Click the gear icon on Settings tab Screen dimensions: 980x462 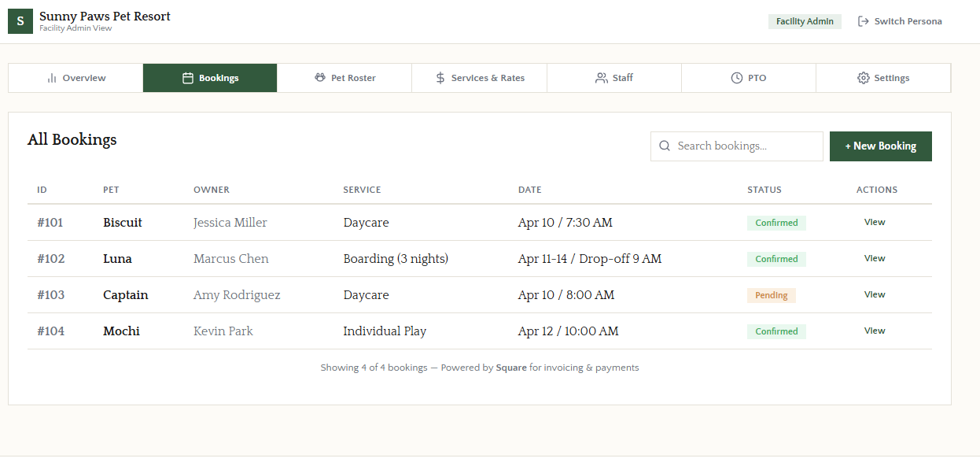pyautogui.click(x=864, y=78)
